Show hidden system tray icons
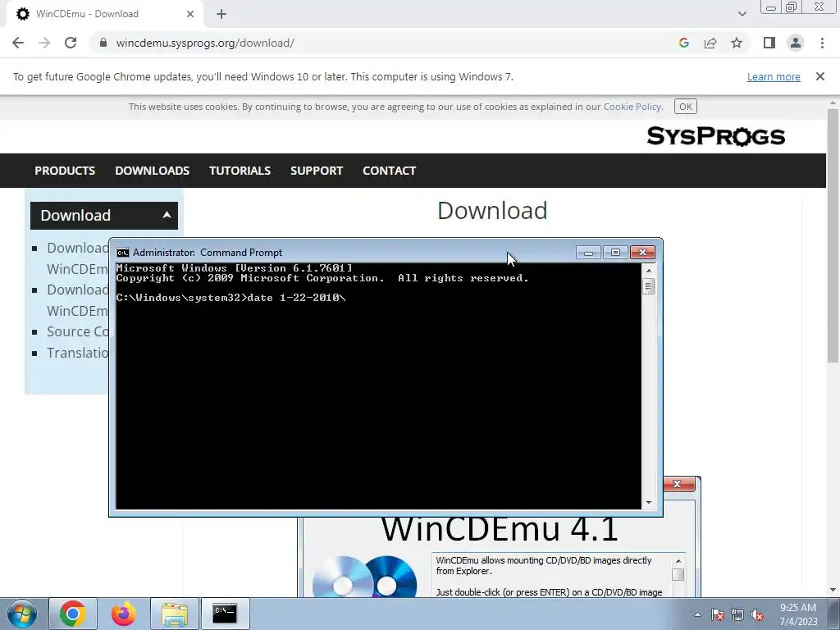This screenshot has height=630, width=840. click(697, 614)
